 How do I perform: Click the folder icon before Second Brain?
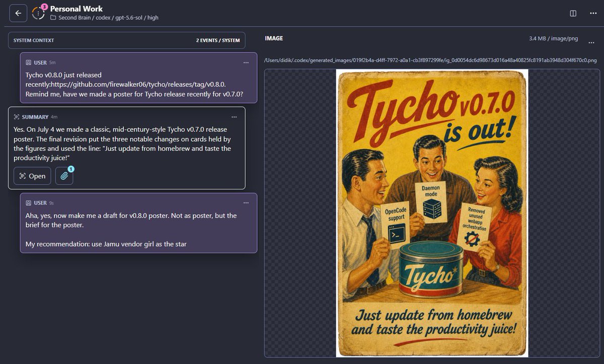pyautogui.click(x=53, y=18)
